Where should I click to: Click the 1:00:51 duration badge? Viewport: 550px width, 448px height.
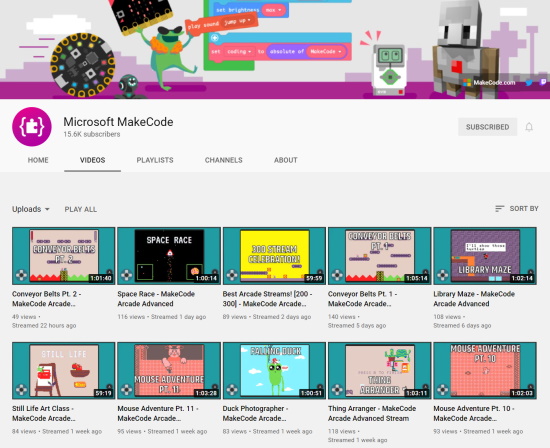[x=311, y=393]
